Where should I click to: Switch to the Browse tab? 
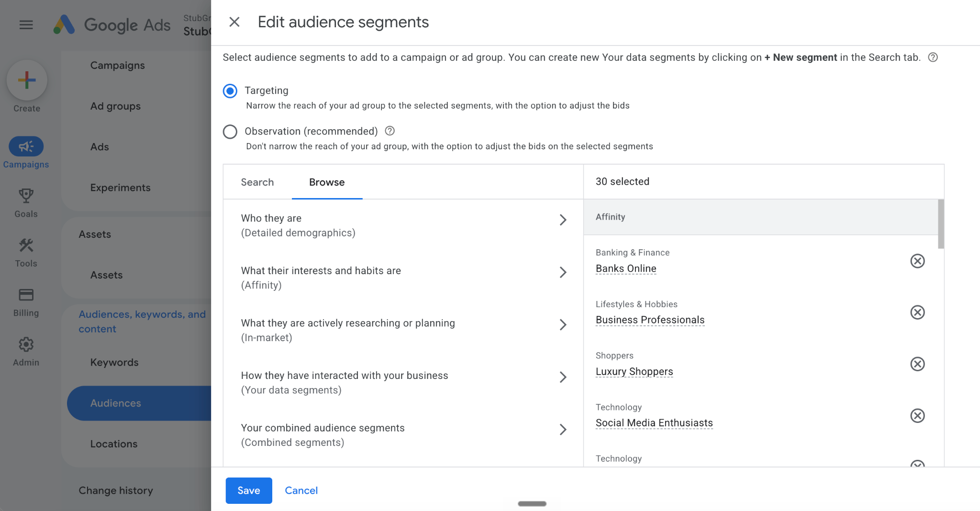point(327,182)
